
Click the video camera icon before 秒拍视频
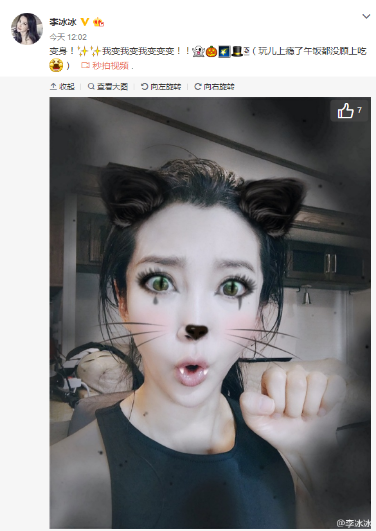pyautogui.click(x=85, y=66)
